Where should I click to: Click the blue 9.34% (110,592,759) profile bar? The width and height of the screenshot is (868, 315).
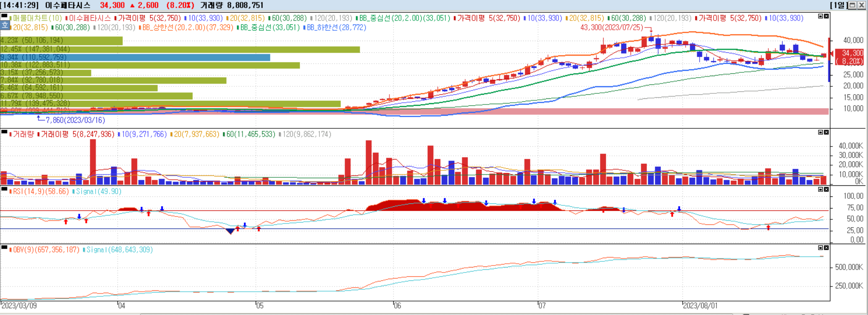(x=135, y=57)
